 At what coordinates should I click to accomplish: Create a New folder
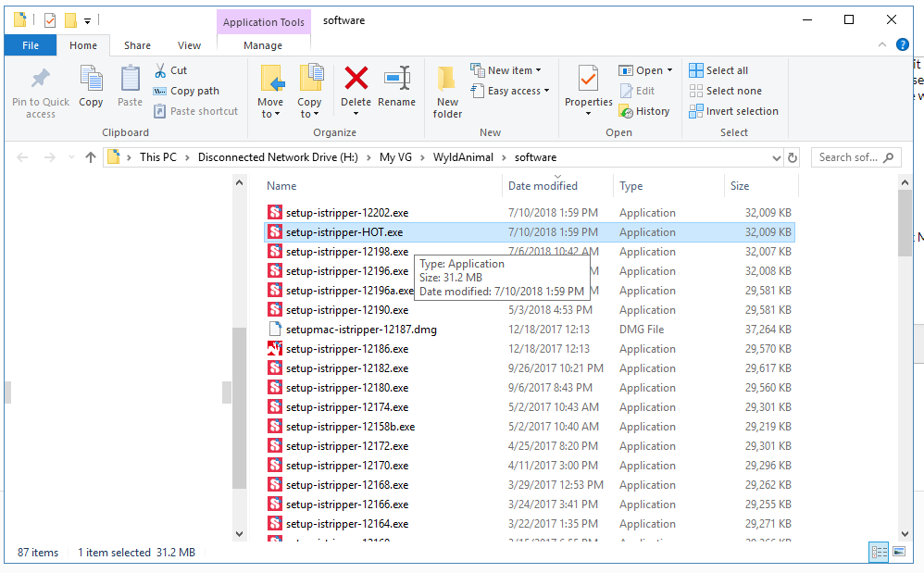pos(447,92)
